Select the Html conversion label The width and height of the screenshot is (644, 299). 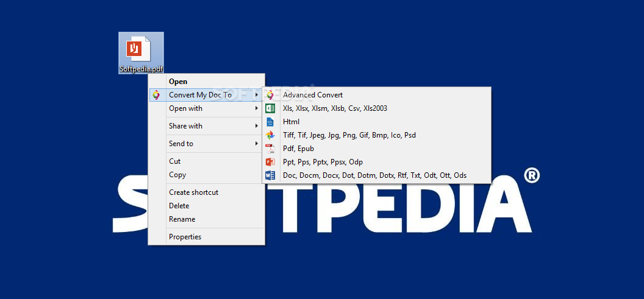coord(291,122)
